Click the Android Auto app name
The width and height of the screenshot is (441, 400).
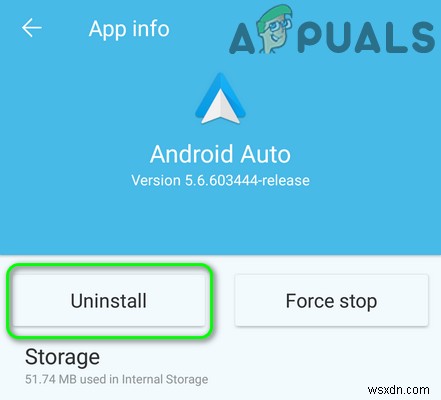(x=220, y=154)
